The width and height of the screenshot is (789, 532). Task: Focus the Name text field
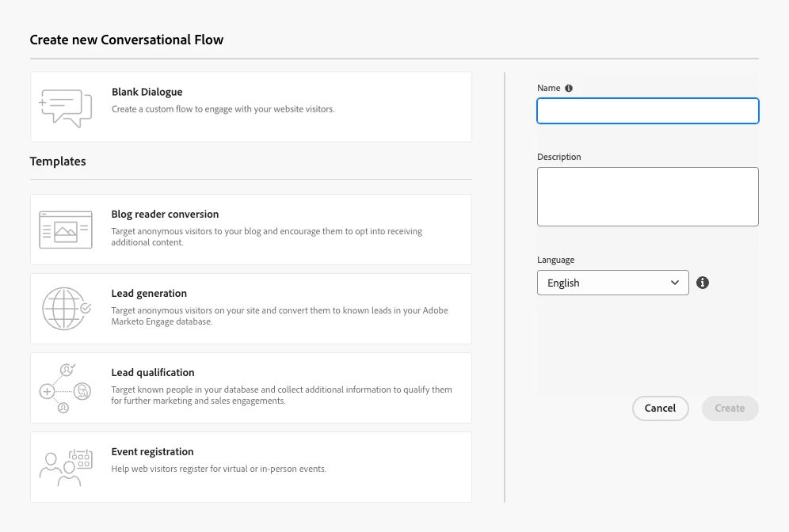[x=647, y=111]
